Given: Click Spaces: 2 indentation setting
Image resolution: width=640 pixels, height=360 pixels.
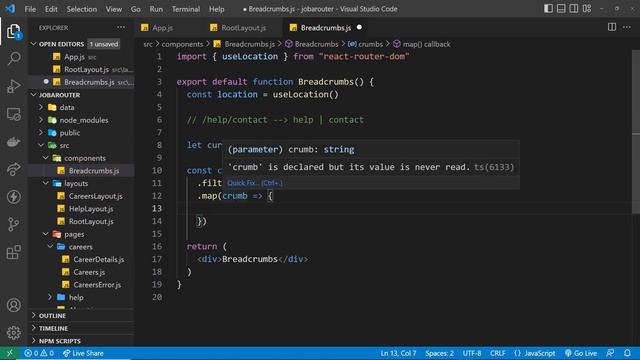Looking at the screenshot, I should pos(439,353).
